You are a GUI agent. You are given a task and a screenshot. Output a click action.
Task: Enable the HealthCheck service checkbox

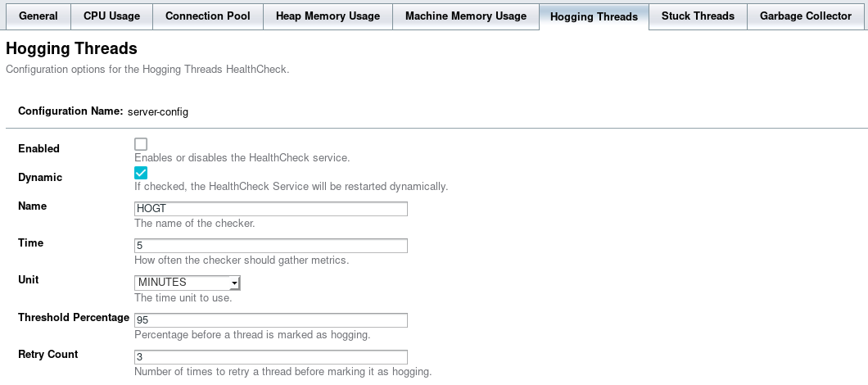[x=141, y=144]
